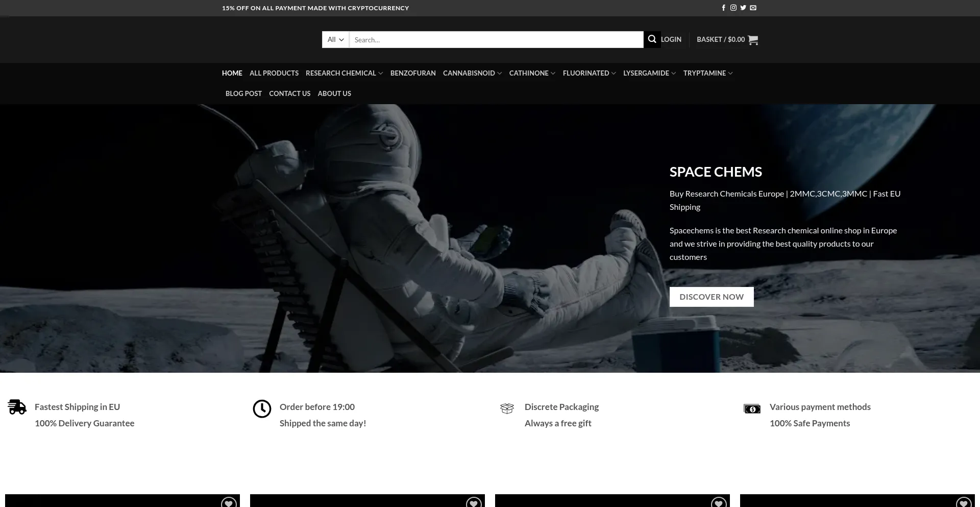
Task: Click the delivery truck shipping icon
Action: (x=17, y=407)
